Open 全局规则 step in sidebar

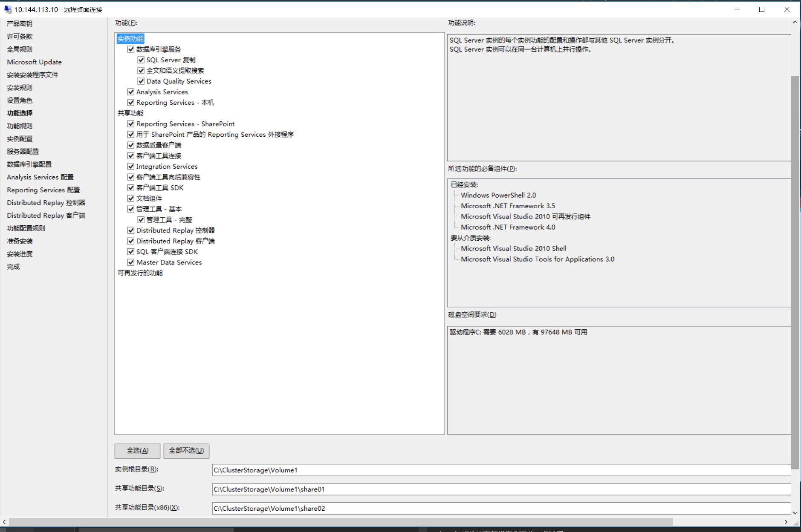point(20,49)
